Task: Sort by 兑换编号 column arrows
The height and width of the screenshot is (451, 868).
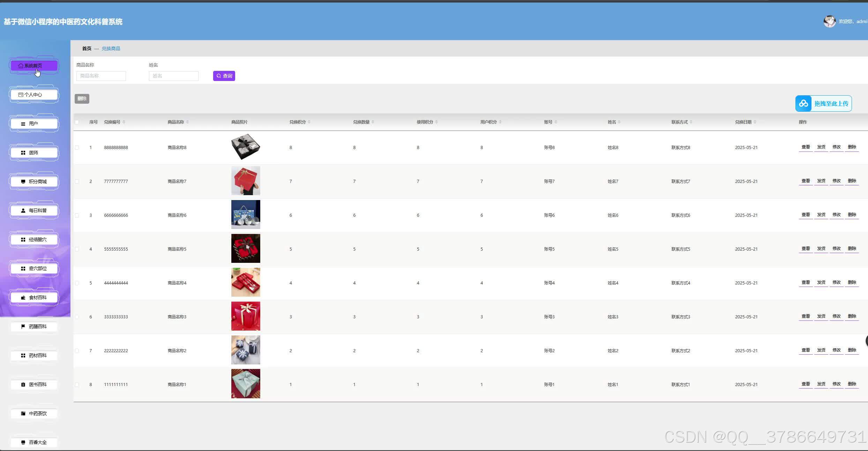Action: coord(124,122)
